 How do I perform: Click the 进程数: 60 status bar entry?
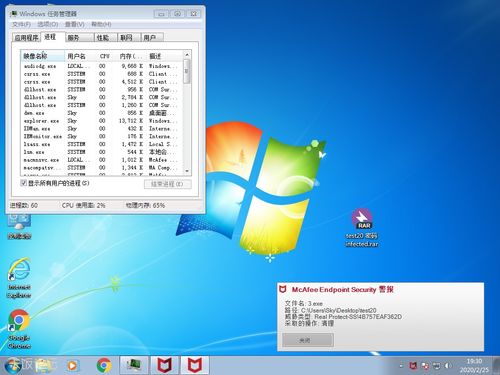pos(24,205)
